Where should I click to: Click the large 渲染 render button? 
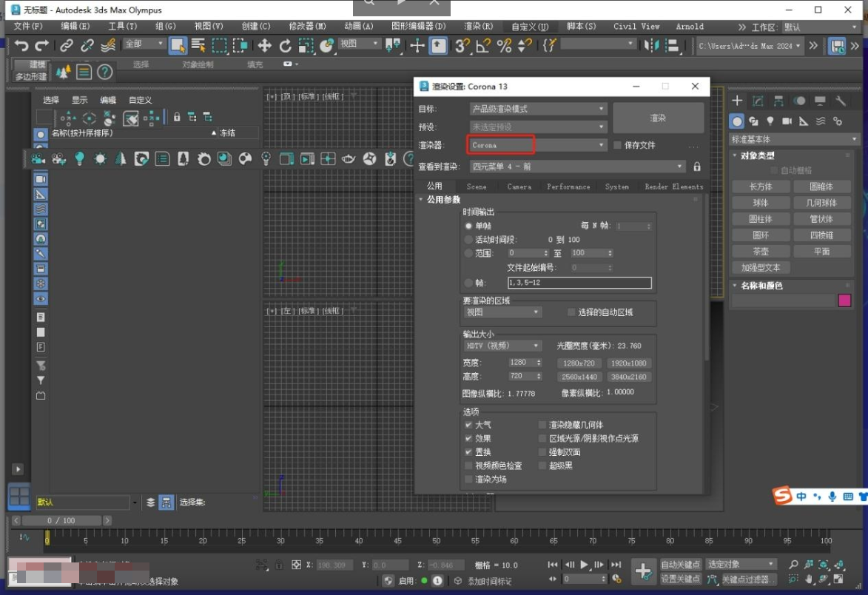657,118
